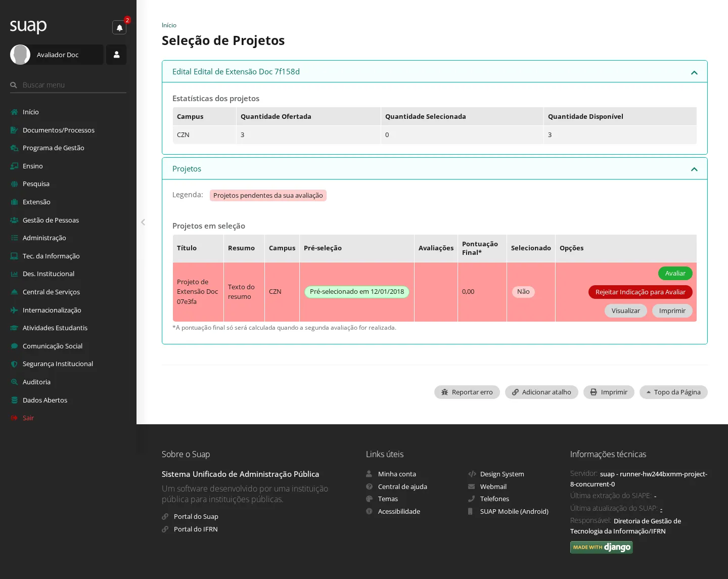Click the user profile icon button

[x=116, y=55]
